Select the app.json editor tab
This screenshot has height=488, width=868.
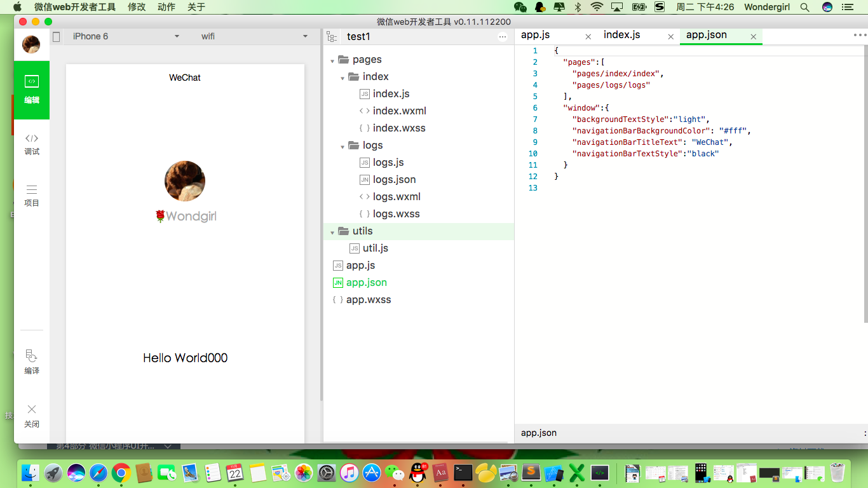[707, 35]
